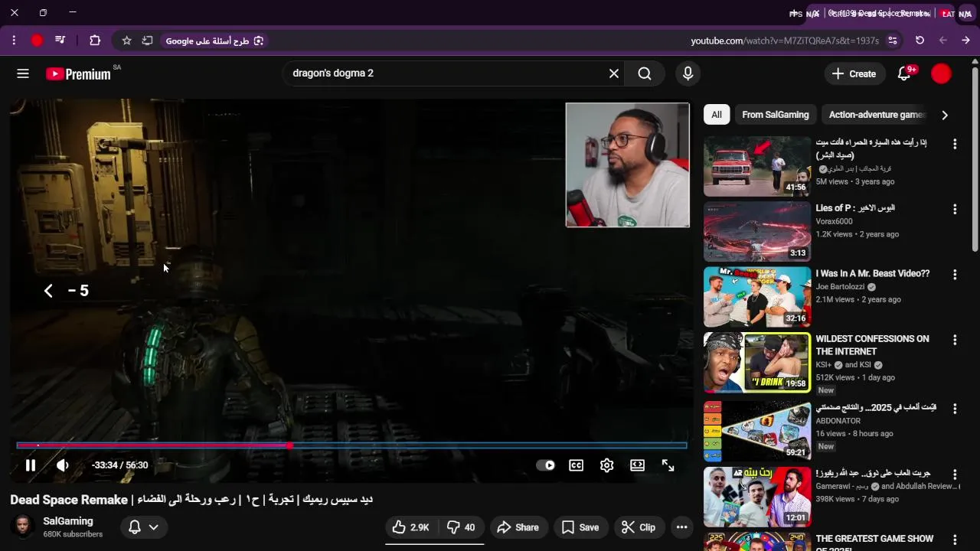Switch to theater mode
980x551 pixels.
(637, 465)
